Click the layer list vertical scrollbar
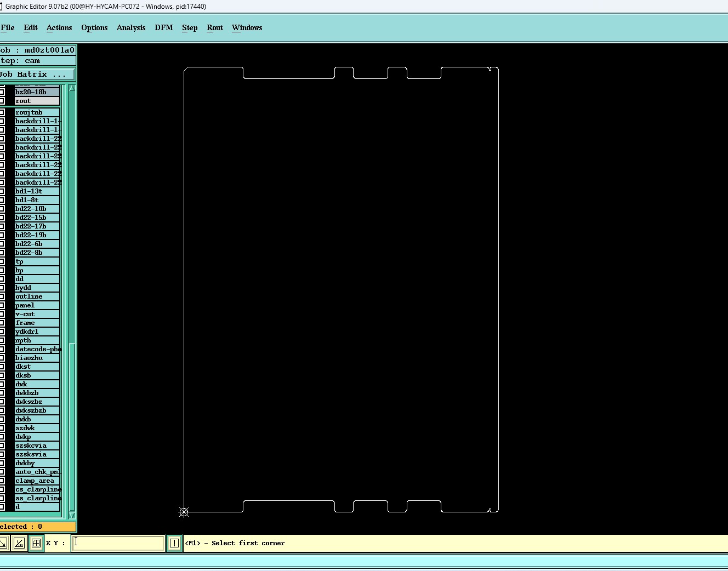This screenshot has height=571, width=728. 72,301
